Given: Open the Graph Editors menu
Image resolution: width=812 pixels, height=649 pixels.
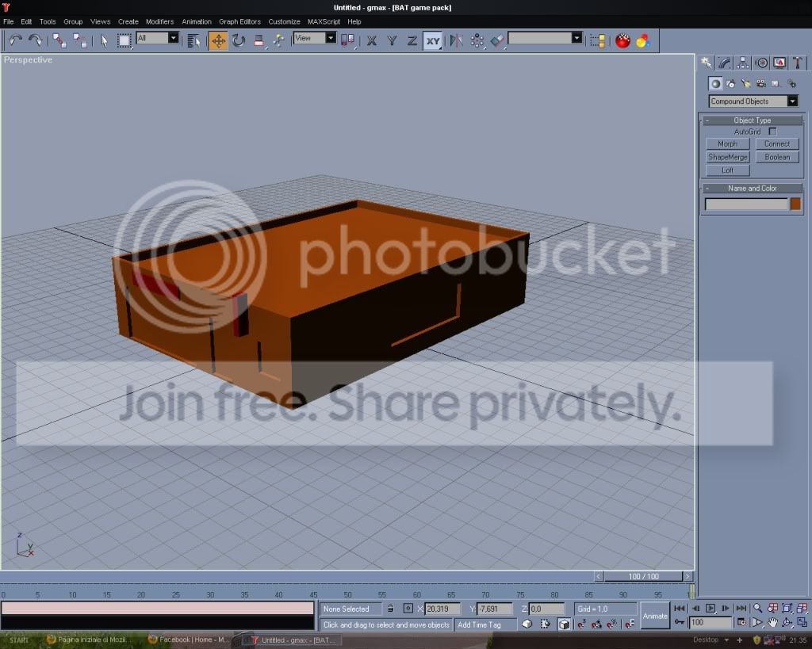Looking at the screenshot, I should (239, 21).
